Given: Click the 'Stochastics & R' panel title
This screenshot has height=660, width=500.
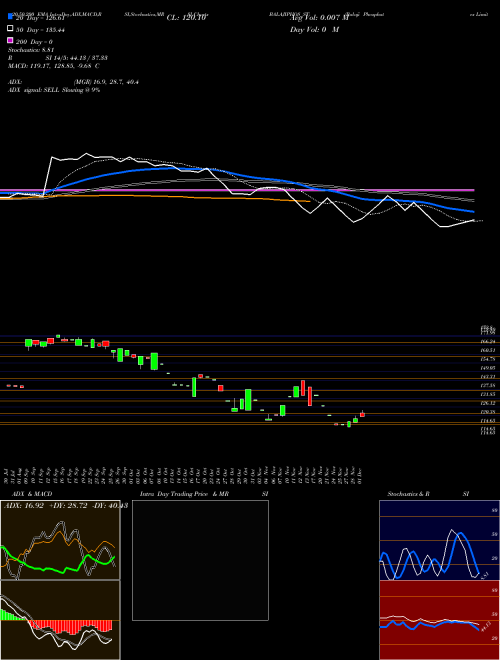Looking at the screenshot, I should (x=408, y=494).
